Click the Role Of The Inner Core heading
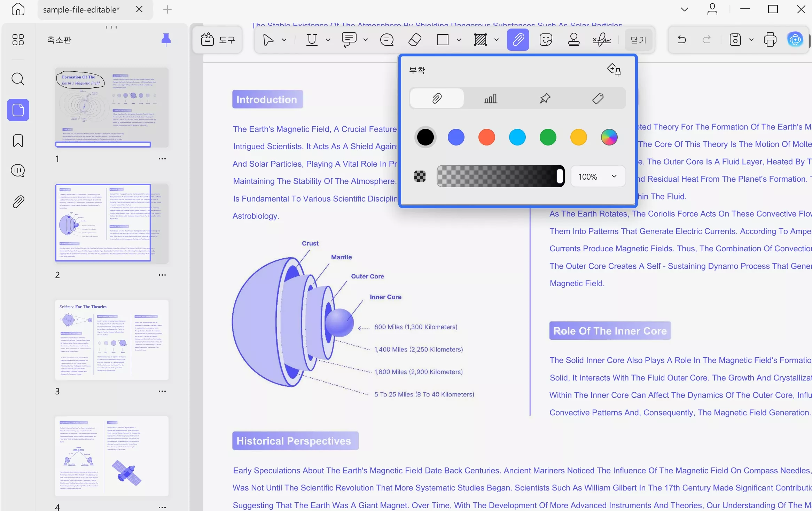The image size is (812, 511). 610,331
